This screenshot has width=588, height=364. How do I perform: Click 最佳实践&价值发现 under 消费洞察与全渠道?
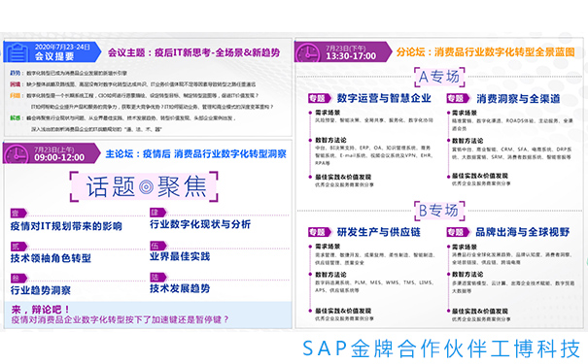479,176
